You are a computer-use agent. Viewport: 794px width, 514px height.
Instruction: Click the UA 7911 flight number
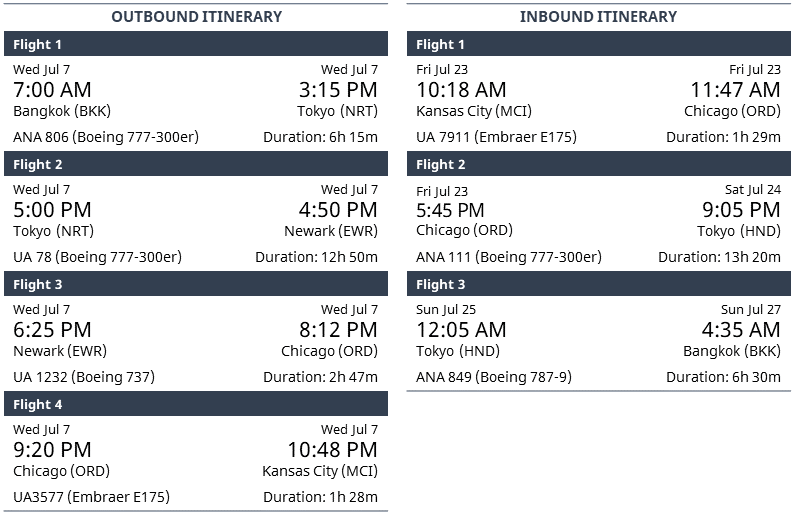click(x=446, y=137)
